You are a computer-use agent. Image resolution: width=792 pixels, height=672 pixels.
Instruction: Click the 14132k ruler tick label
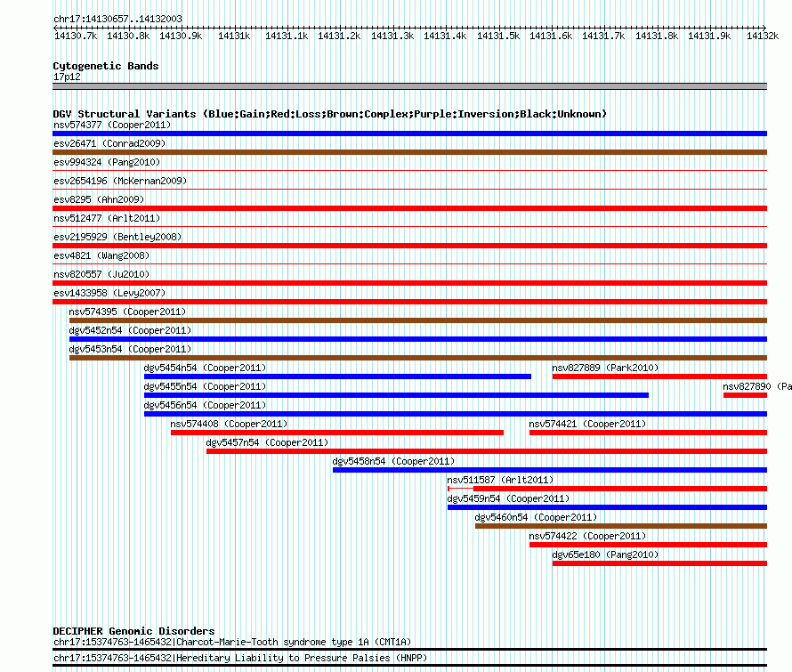[x=763, y=36]
